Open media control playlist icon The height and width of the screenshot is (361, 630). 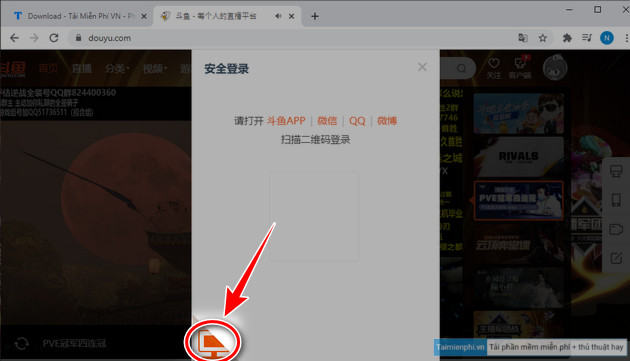(x=587, y=38)
